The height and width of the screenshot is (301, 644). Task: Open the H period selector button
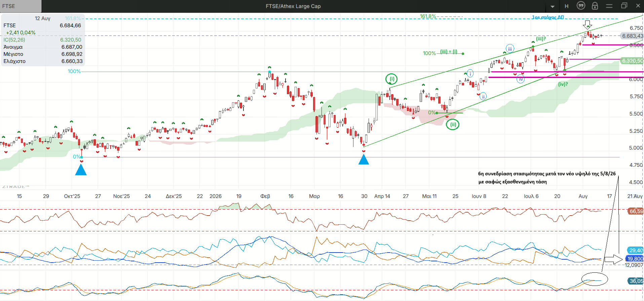click(x=567, y=6)
